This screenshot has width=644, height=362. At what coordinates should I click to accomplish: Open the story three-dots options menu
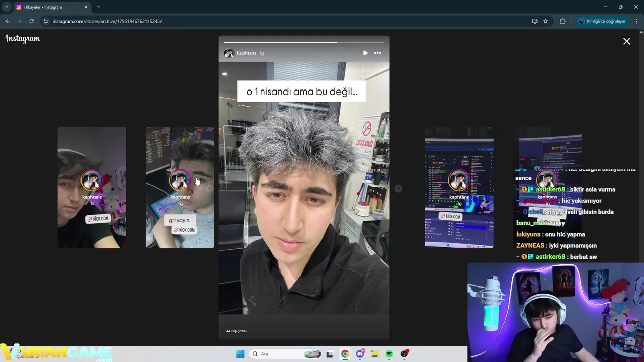(x=377, y=53)
